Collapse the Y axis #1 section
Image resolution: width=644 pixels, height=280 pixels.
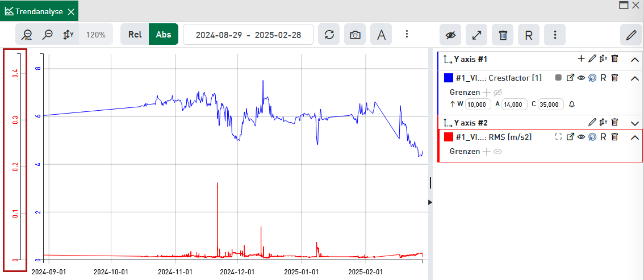(634, 60)
